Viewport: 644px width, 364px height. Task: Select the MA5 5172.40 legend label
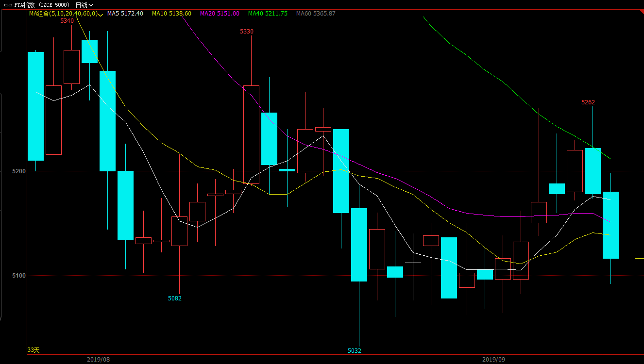(x=125, y=14)
